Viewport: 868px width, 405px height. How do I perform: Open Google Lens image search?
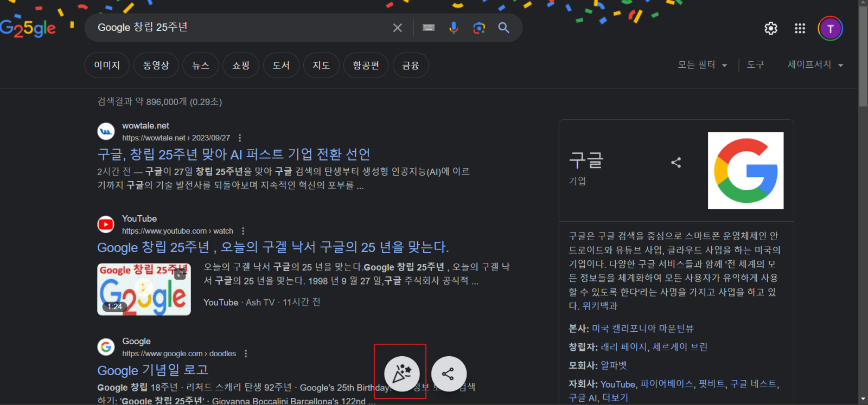pyautogui.click(x=478, y=28)
